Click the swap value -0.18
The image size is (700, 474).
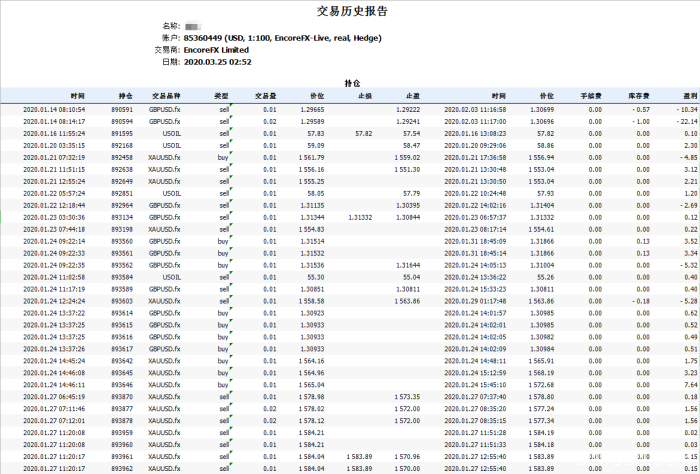(x=641, y=301)
